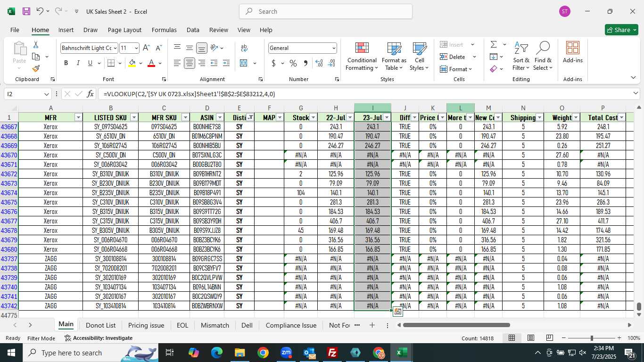This screenshot has width=644, height=362.
Task: Open the General number format dropdown
Action: (334, 48)
